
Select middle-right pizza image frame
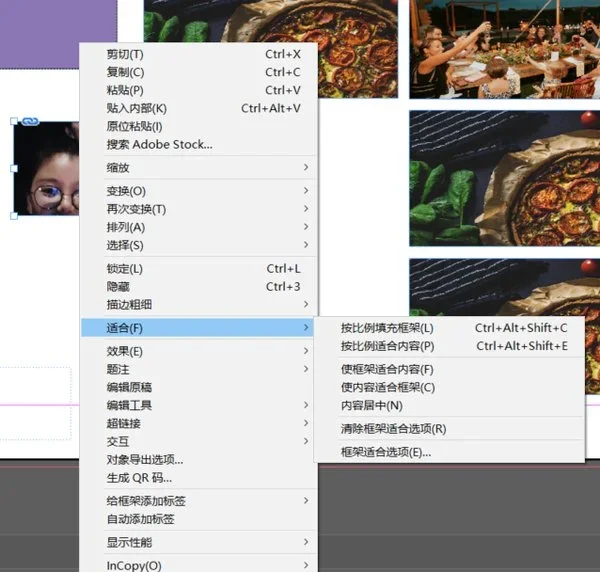504,178
